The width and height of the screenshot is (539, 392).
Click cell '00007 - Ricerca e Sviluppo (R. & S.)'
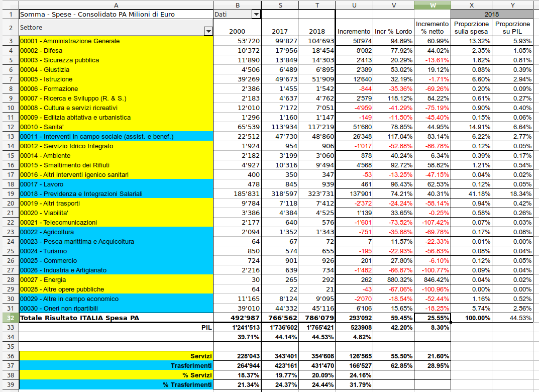pos(116,99)
